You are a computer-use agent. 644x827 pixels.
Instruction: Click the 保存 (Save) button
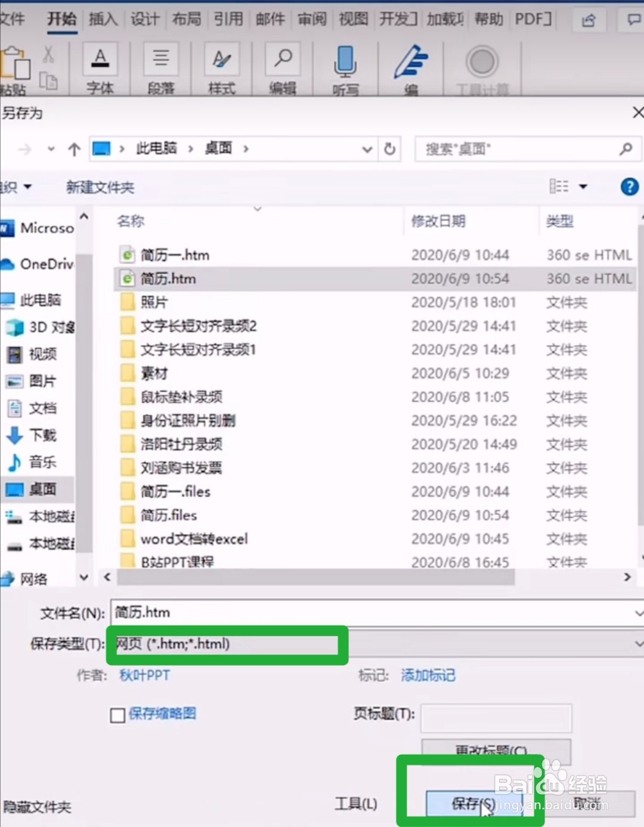[x=474, y=804]
